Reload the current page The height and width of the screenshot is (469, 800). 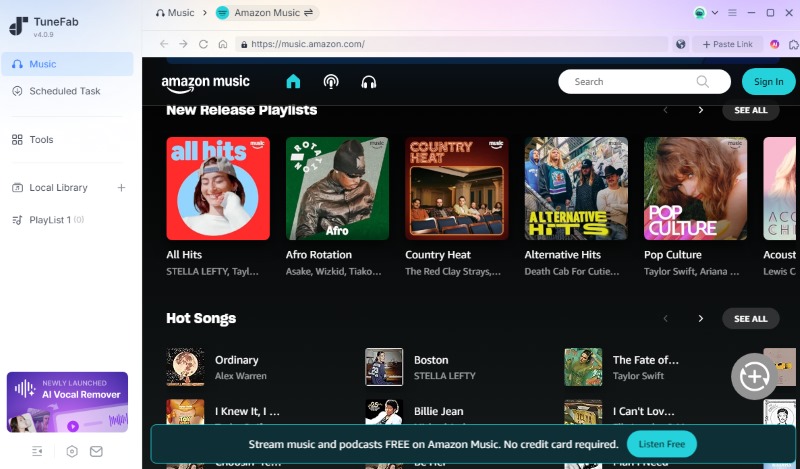click(203, 44)
